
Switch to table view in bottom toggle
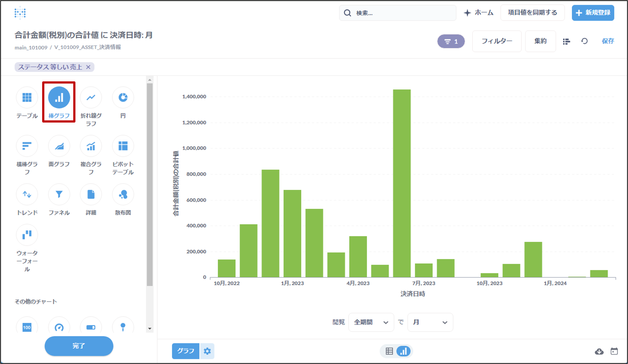(x=389, y=351)
